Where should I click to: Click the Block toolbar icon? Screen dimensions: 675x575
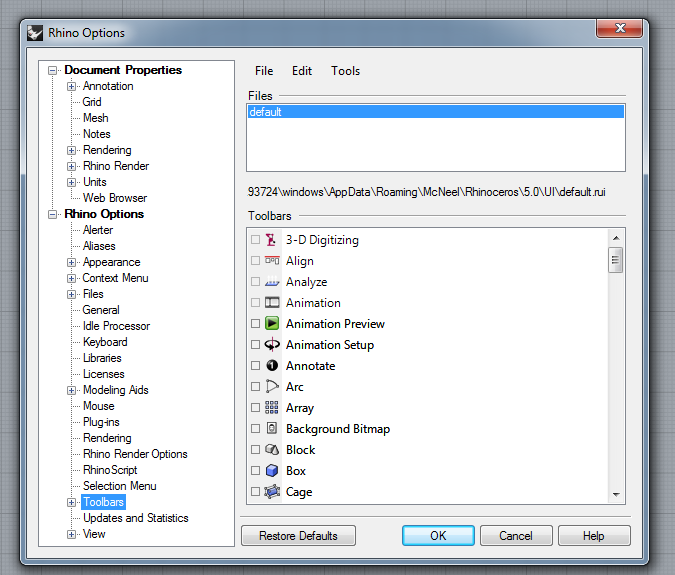272,449
